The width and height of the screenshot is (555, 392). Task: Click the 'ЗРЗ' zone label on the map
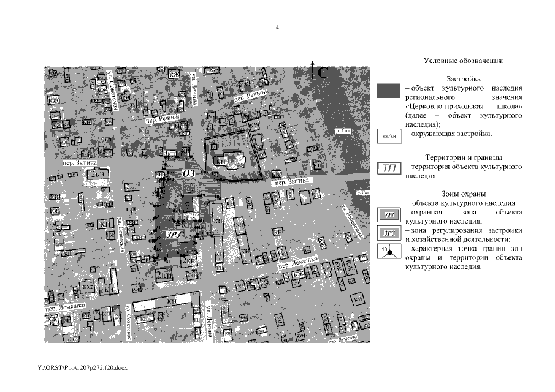(x=172, y=234)
